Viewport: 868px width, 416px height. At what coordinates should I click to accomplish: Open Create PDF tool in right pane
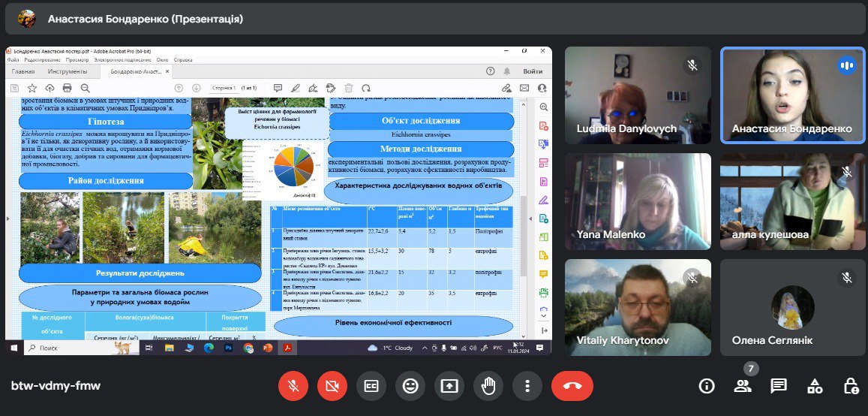544,125
